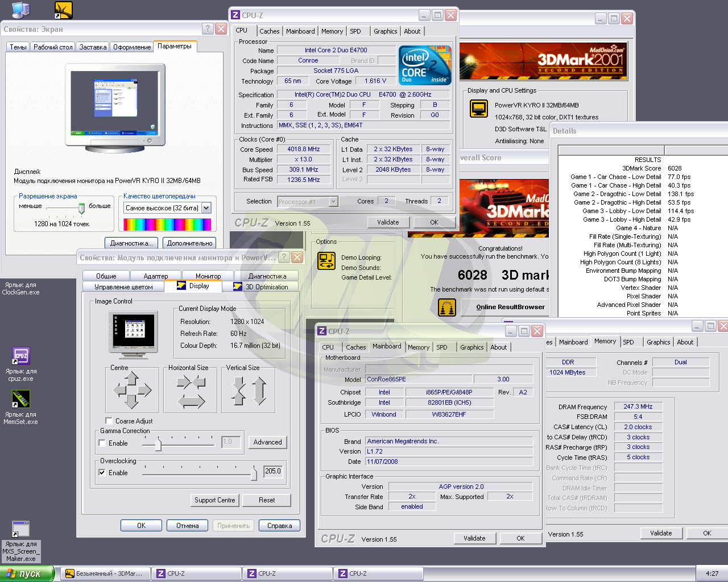Click the Дополнительно button
728x582 pixels.
pyautogui.click(x=189, y=243)
